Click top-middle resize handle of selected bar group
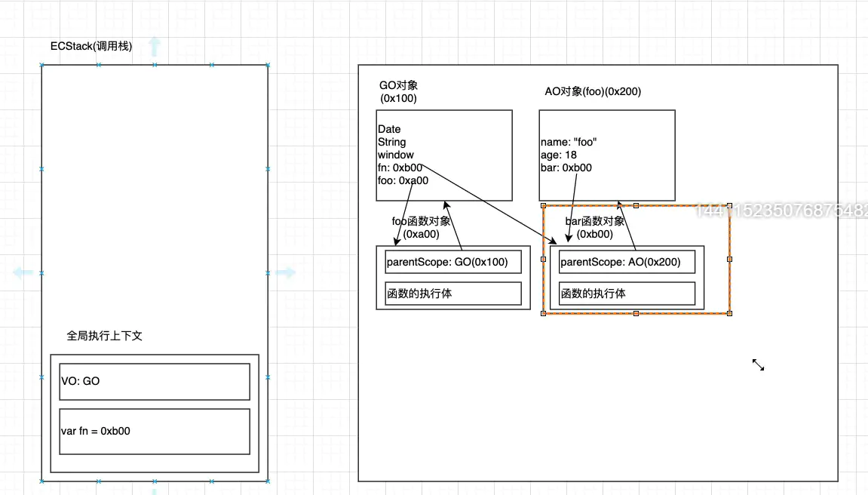This screenshot has width=868, height=495. tap(636, 205)
